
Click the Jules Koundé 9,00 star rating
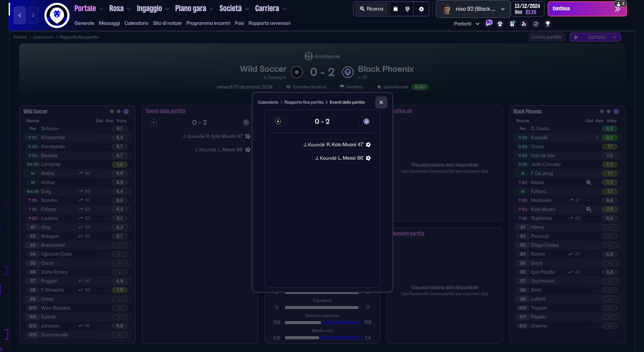[x=402, y=87]
